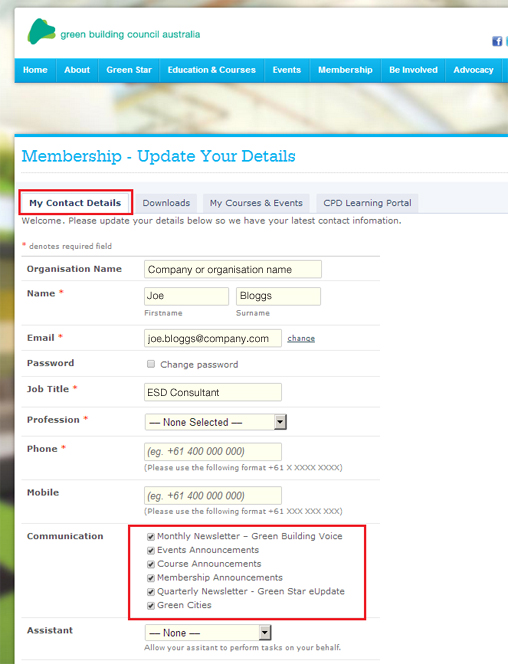508x664 pixels.
Task: Open the Membership navigation item
Action: [345, 70]
